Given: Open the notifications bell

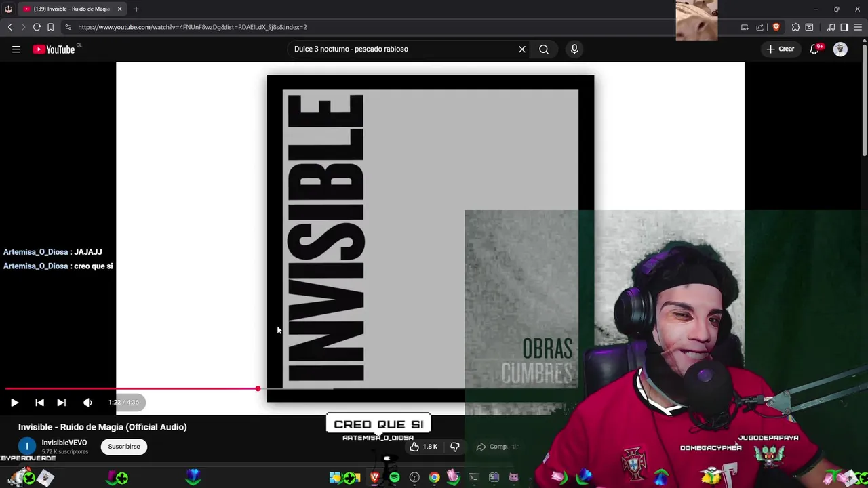Looking at the screenshot, I should (x=816, y=49).
